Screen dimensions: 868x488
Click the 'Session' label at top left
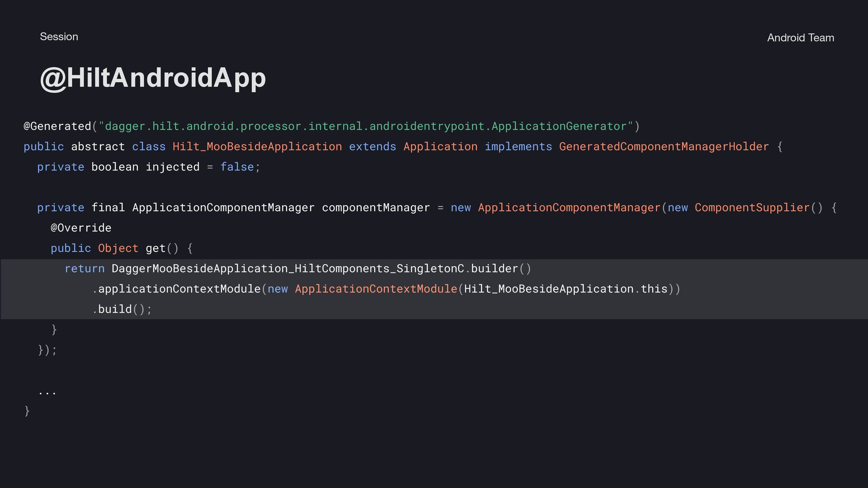point(59,37)
